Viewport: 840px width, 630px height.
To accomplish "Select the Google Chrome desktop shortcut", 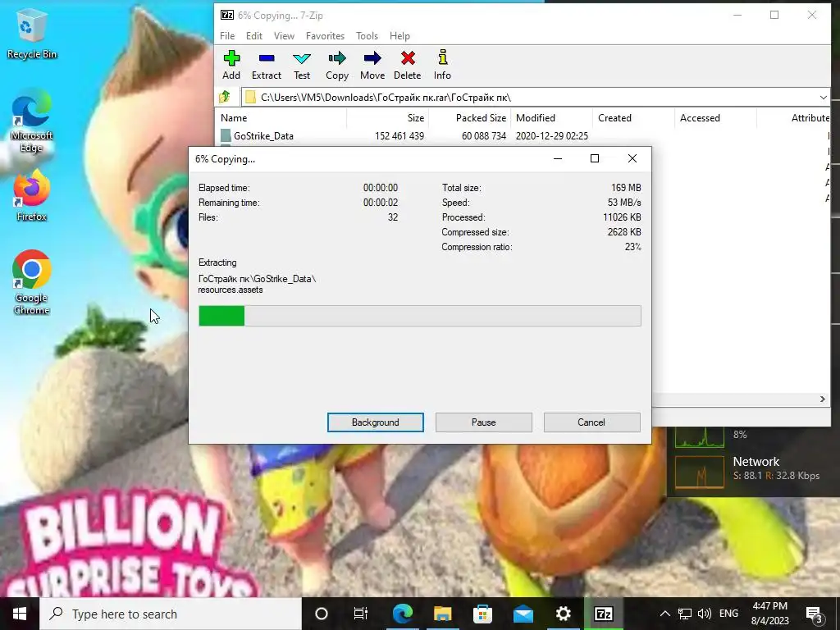I will [x=32, y=282].
